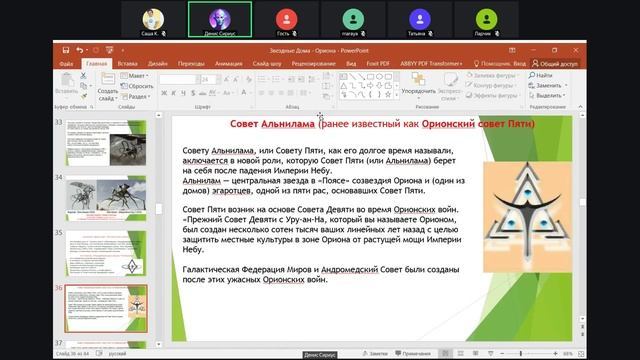
Task: Open the font name combo box
Action: [x=180, y=79]
